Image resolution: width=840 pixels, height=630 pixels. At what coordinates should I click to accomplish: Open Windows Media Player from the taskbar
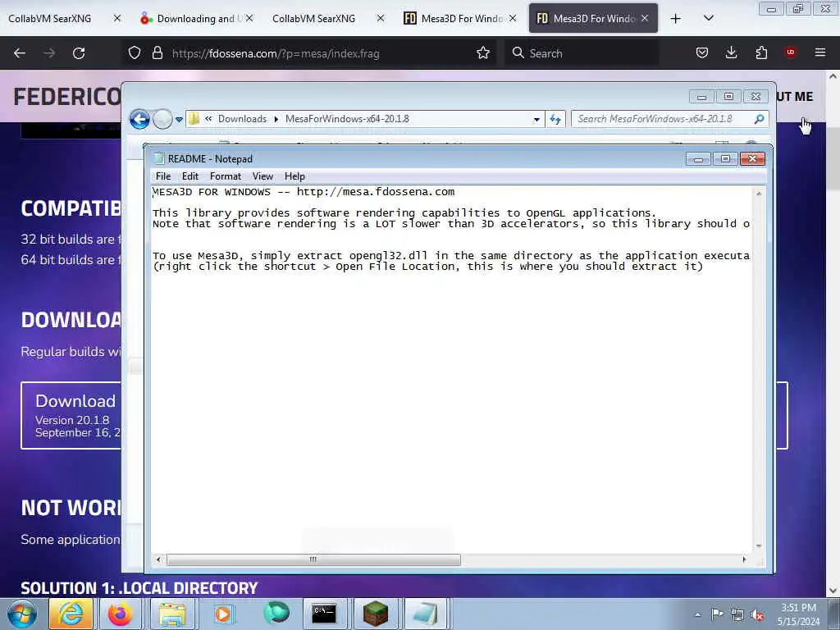pyautogui.click(x=223, y=614)
